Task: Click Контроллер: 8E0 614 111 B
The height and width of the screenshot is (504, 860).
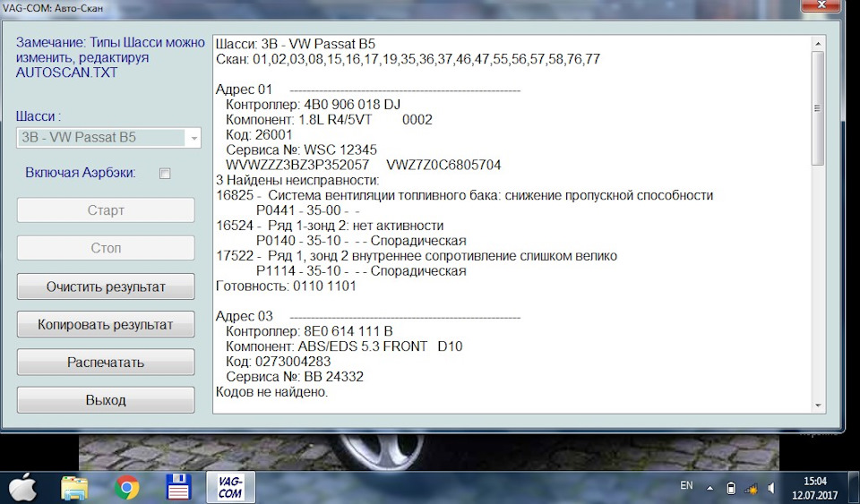Action: coord(309,331)
